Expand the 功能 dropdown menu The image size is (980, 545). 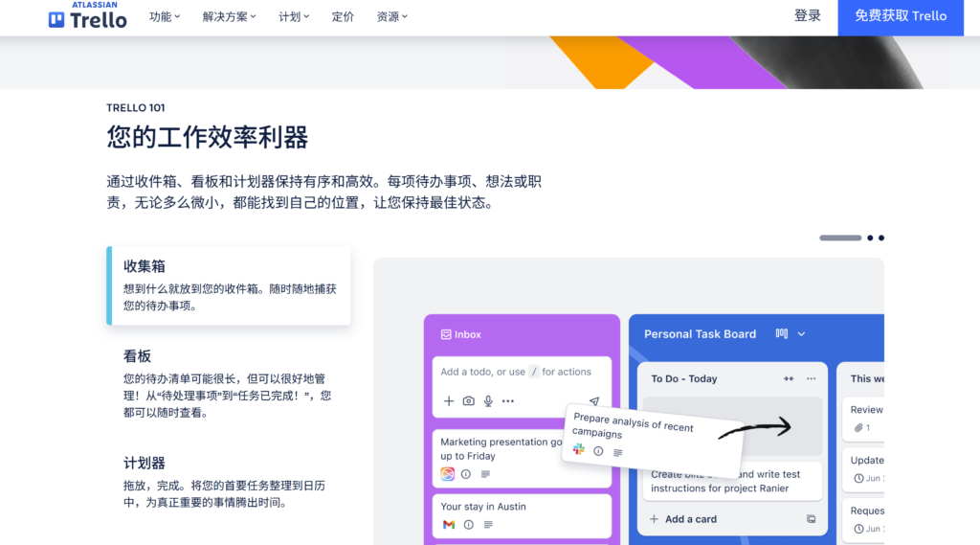pos(165,17)
